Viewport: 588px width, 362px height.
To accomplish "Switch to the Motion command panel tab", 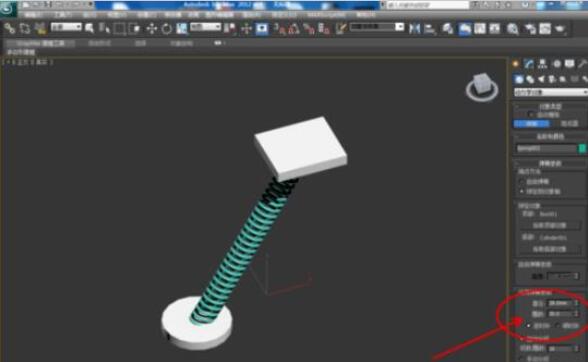I will [557, 64].
